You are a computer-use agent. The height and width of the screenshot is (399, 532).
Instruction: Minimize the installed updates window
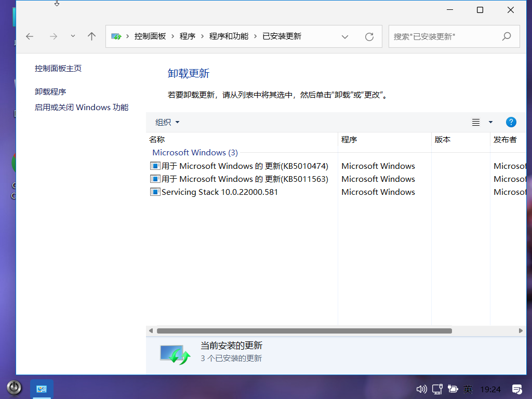(450, 10)
